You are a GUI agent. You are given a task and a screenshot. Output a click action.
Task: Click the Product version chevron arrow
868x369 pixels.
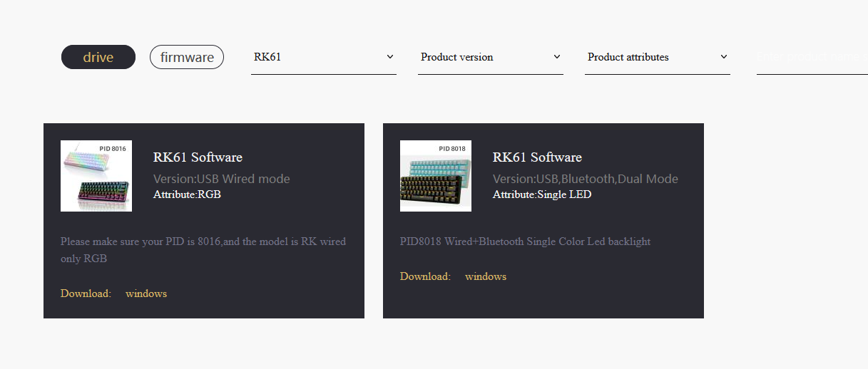(557, 57)
